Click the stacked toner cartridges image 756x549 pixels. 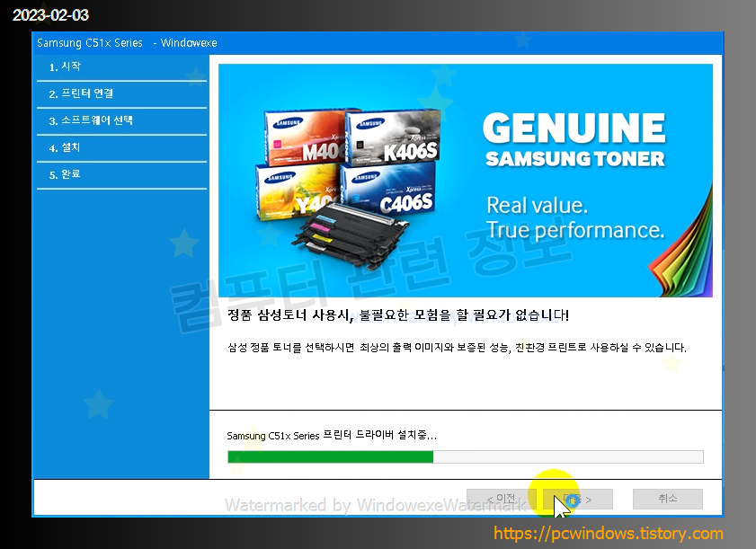click(350, 235)
